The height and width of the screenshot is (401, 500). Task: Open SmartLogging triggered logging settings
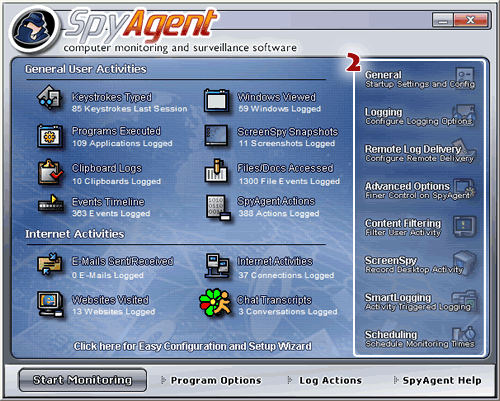click(x=418, y=302)
